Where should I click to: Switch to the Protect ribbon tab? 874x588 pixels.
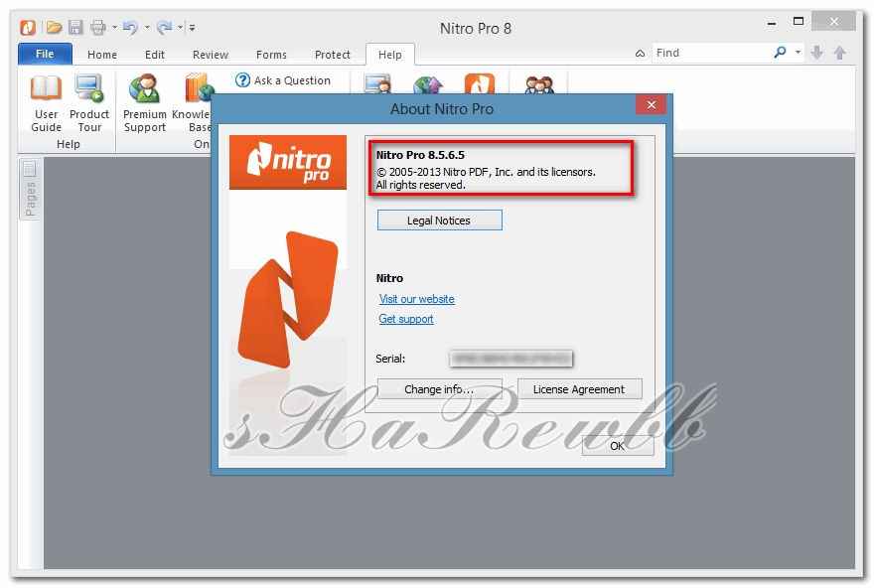(332, 55)
